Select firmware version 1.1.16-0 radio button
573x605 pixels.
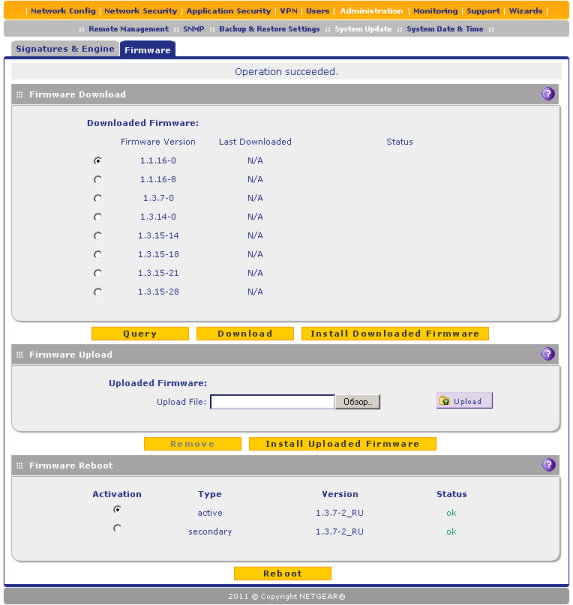tap(98, 161)
